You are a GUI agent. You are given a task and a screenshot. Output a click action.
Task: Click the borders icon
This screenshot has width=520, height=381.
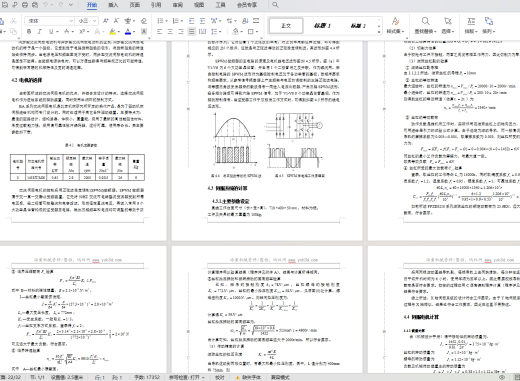coord(251,32)
